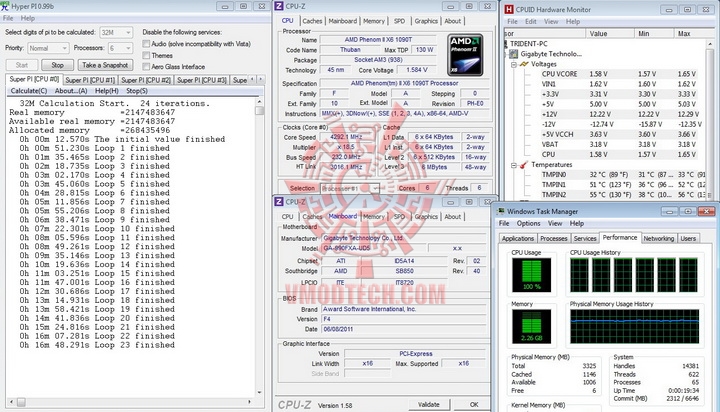Switch to the Networking tab in Task Manager
The image size is (720, 412).
(658, 238)
